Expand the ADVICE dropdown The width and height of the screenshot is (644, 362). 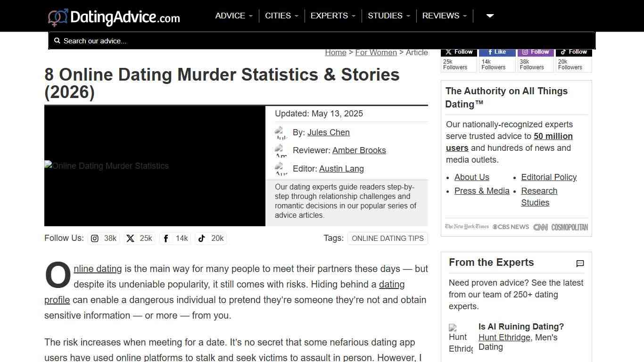pyautogui.click(x=233, y=16)
